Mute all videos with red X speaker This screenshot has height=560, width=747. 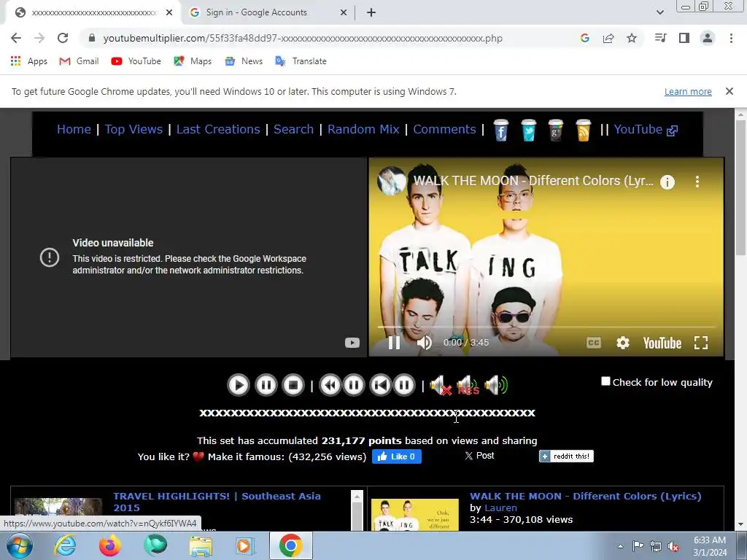click(441, 385)
